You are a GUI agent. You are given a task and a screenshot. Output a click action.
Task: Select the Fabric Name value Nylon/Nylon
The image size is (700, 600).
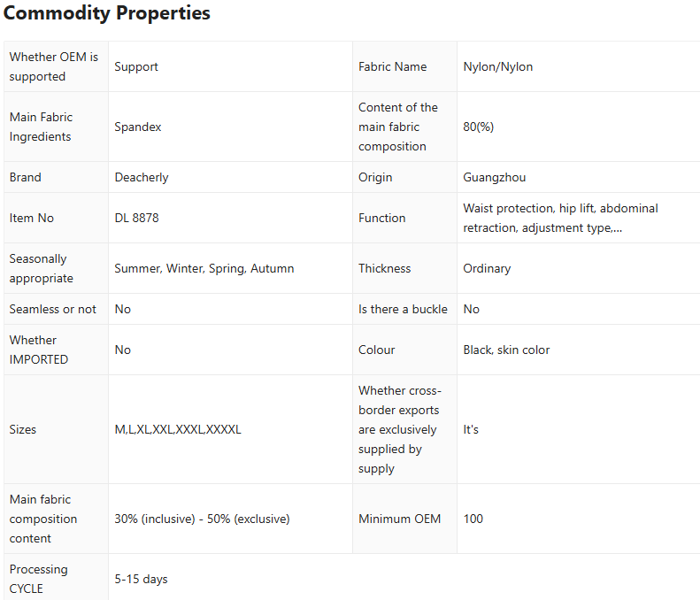pyautogui.click(x=497, y=66)
